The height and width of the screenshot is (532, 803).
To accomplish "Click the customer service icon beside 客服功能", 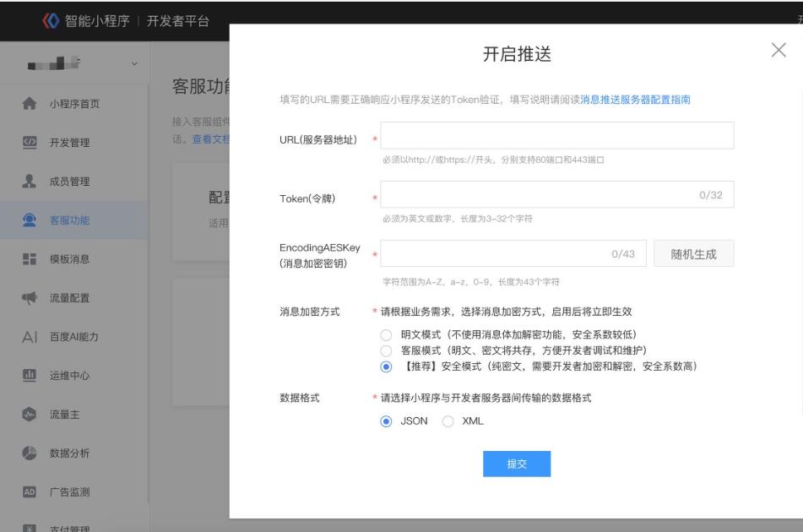I will point(30,220).
